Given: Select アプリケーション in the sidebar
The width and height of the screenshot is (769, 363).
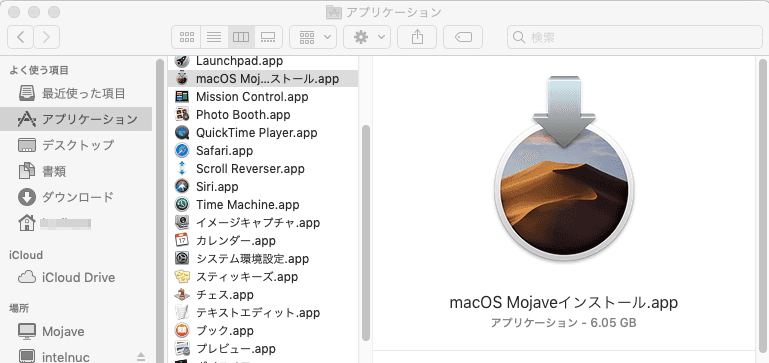Looking at the screenshot, I should tap(76, 119).
